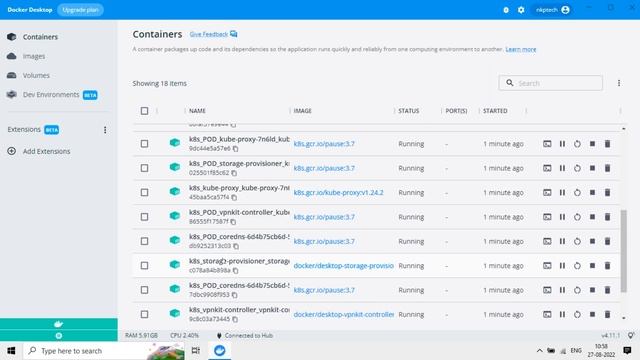The height and width of the screenshot is (360, 640).
Task: Open Docker settings gear icon
Action: [521, 10]
